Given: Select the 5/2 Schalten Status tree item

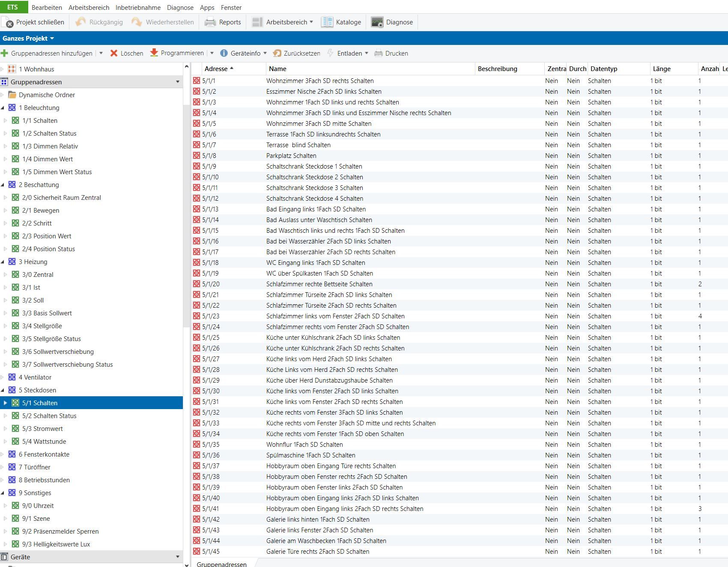Looking at the screenshot, I should [x=49, y=416].
